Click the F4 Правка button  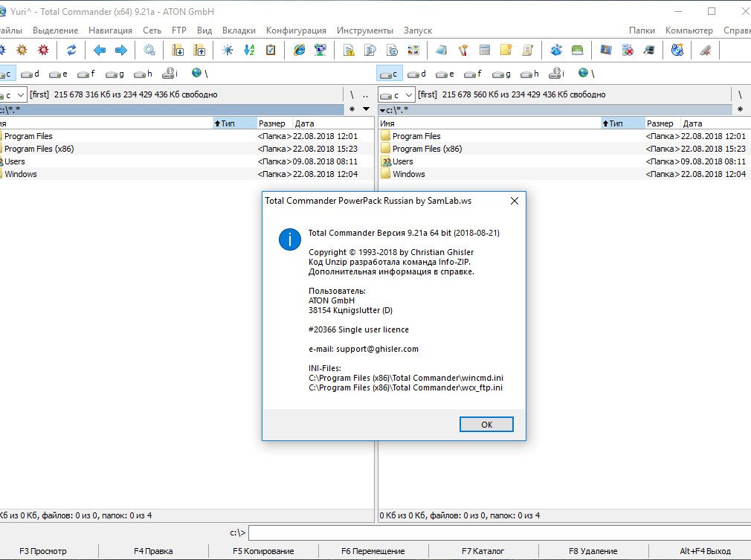click(x=153, y=551)
